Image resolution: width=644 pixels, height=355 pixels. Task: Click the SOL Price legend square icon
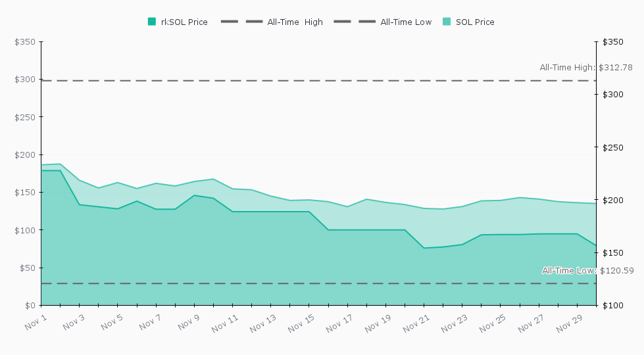tap(447, 22)
